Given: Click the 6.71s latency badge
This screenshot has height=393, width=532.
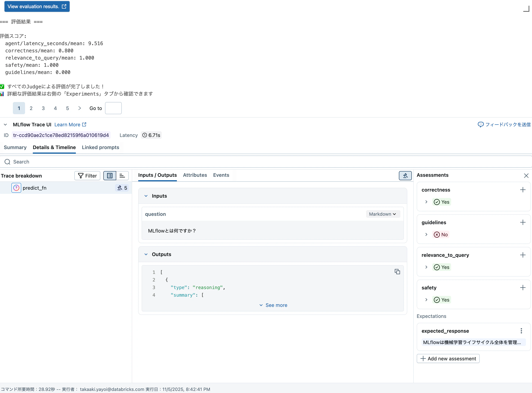Looking at the screenshot, I should point(151,135).
